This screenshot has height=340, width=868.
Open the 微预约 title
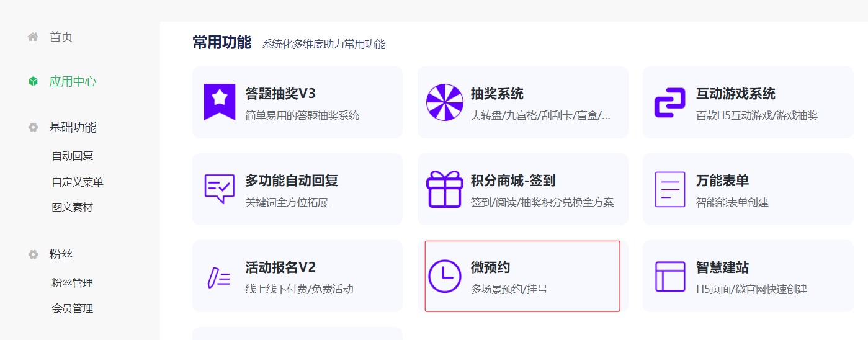click(490, 267)
